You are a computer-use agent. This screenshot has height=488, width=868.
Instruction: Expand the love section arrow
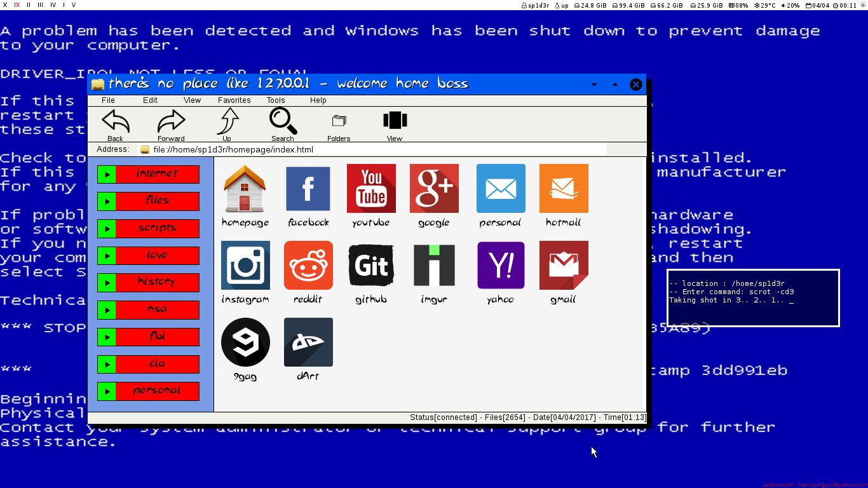click(107, 255)
